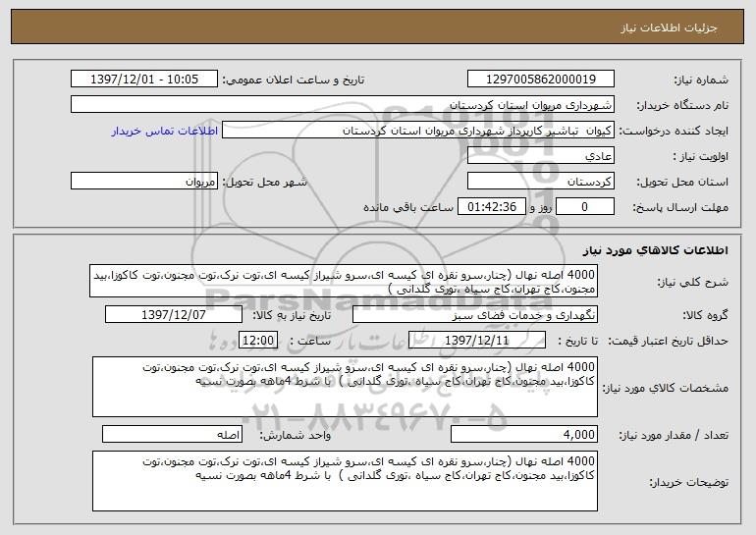
Task: Click the text ساعت باقی مانده
Action: pyautogui.click(x=408, y=207)
